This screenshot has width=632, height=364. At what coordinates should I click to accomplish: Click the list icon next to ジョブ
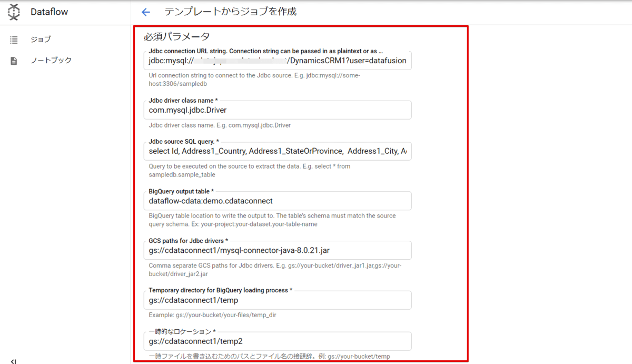(14, 40)
